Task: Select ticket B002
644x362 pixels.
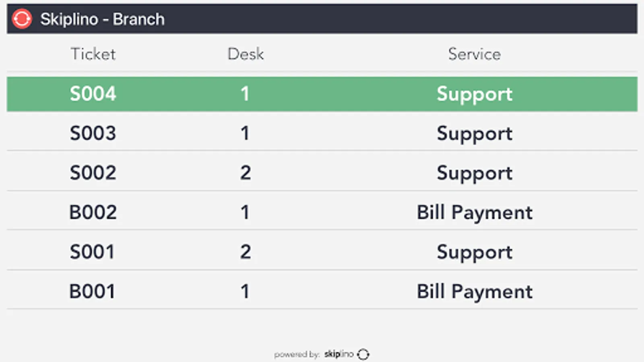Action: tap(93, 212)
